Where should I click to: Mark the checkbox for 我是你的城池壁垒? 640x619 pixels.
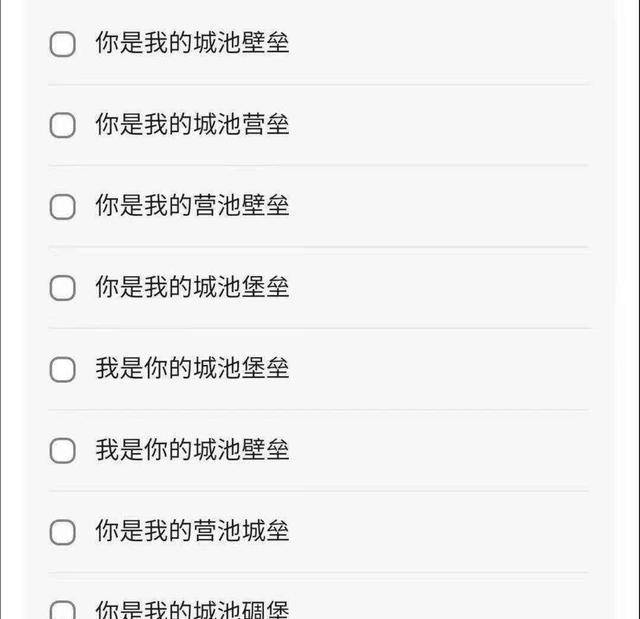coord(63,451)
